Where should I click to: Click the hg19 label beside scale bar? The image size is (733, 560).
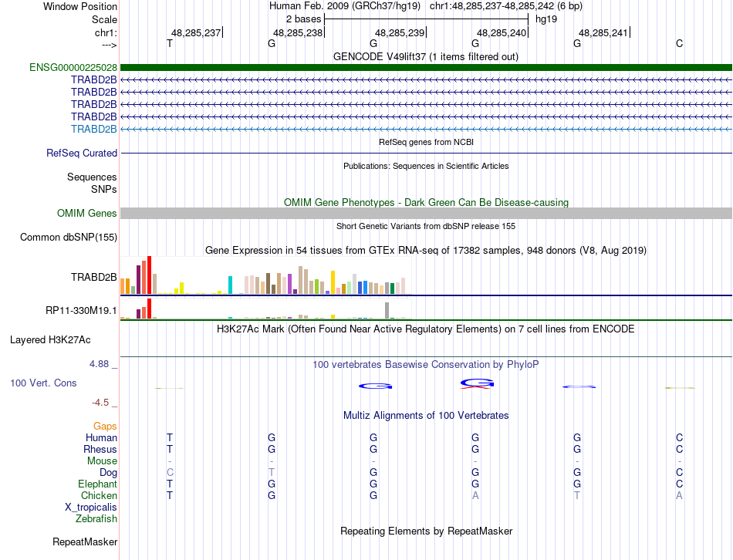click(546, 19)
